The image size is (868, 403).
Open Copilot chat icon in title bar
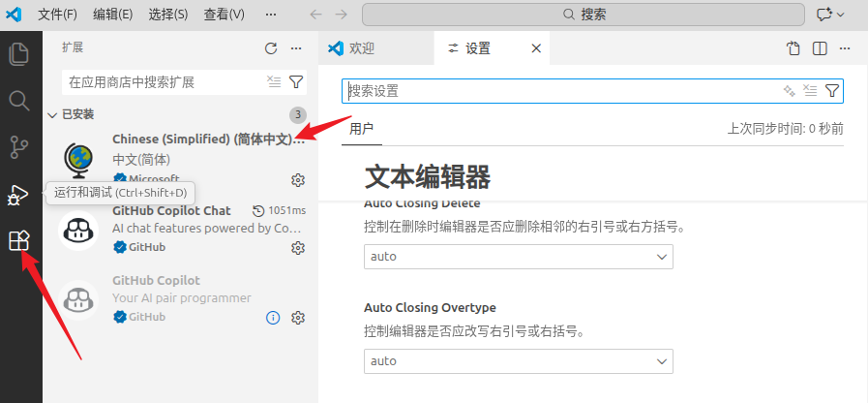824,15
